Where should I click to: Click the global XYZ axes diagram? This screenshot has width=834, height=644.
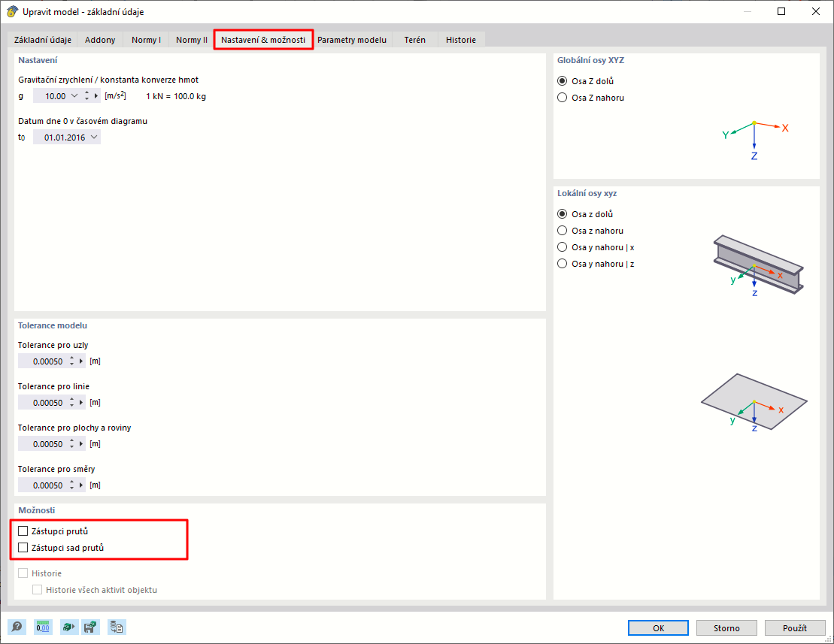coord(754,140)
